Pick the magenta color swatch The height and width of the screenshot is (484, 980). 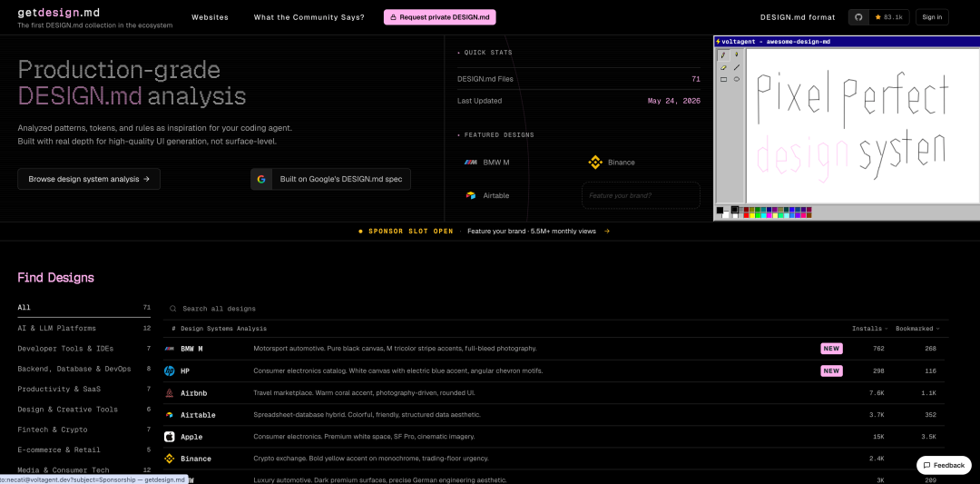tap(769, 216)
